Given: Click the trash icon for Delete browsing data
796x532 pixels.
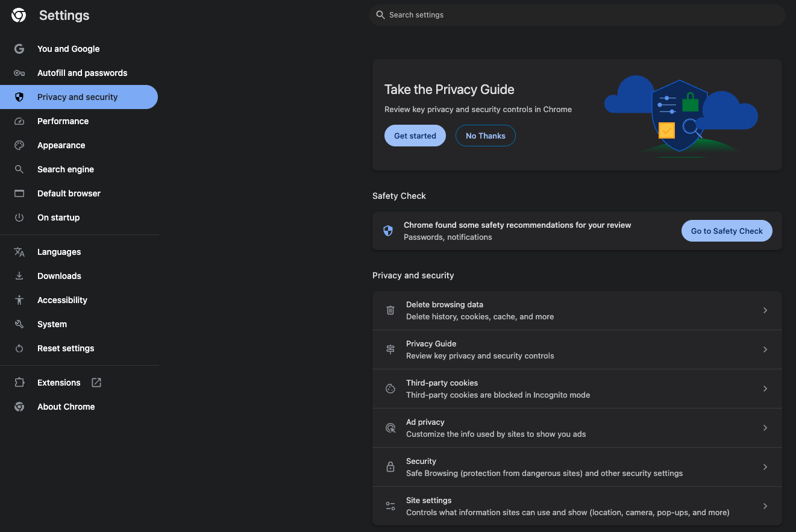Looking at the screenshot, I should [x=390, y=310].
